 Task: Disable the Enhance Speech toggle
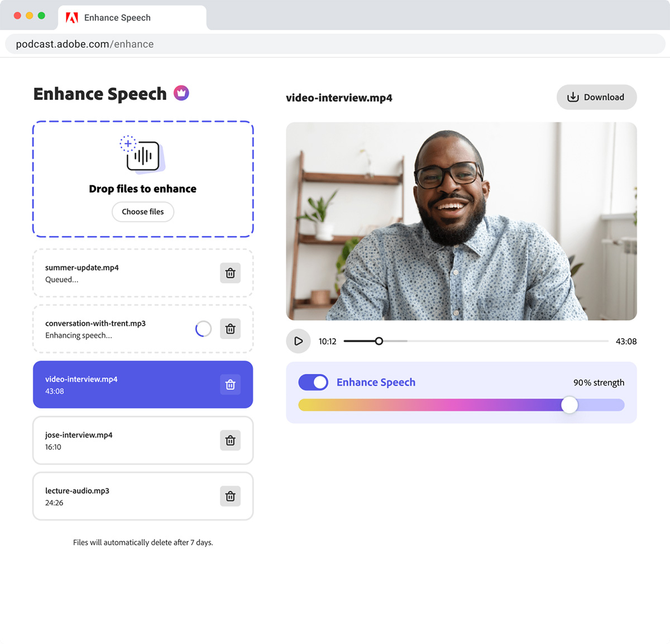(313, 382)
